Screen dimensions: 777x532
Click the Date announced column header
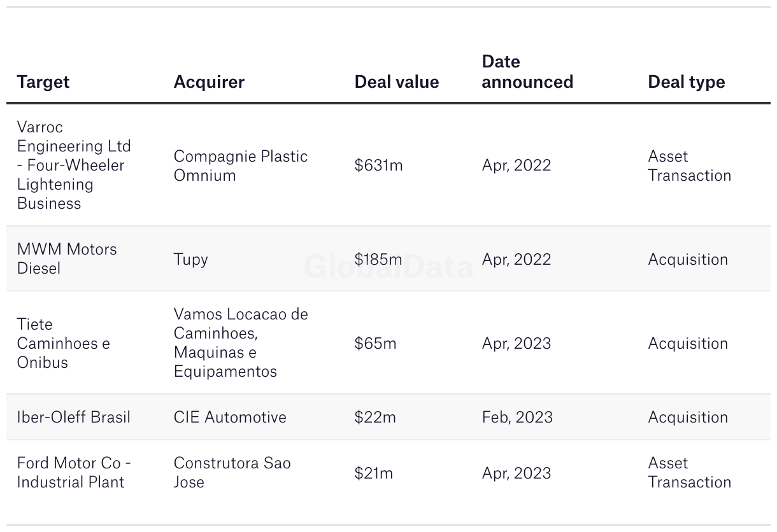[x=527, y=72]
